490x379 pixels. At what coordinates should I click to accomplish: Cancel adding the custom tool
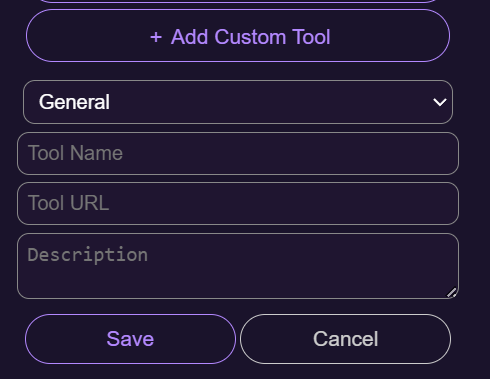coord(345,339)
